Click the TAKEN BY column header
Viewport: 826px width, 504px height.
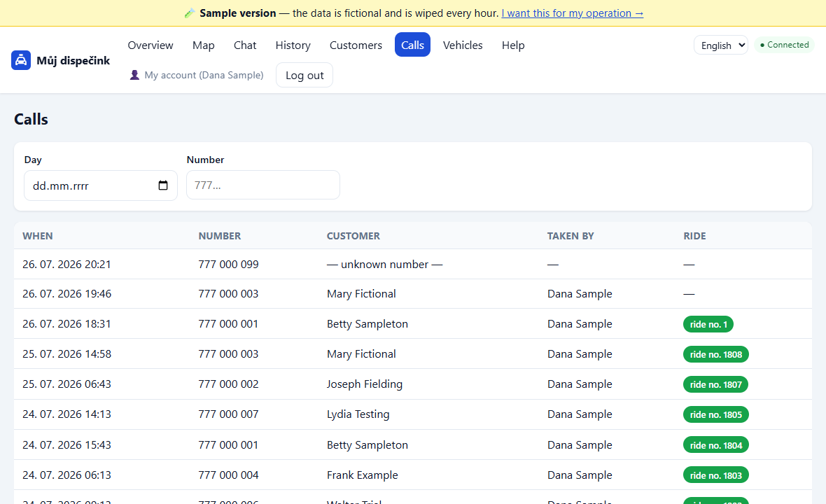(x=570, y=236)
